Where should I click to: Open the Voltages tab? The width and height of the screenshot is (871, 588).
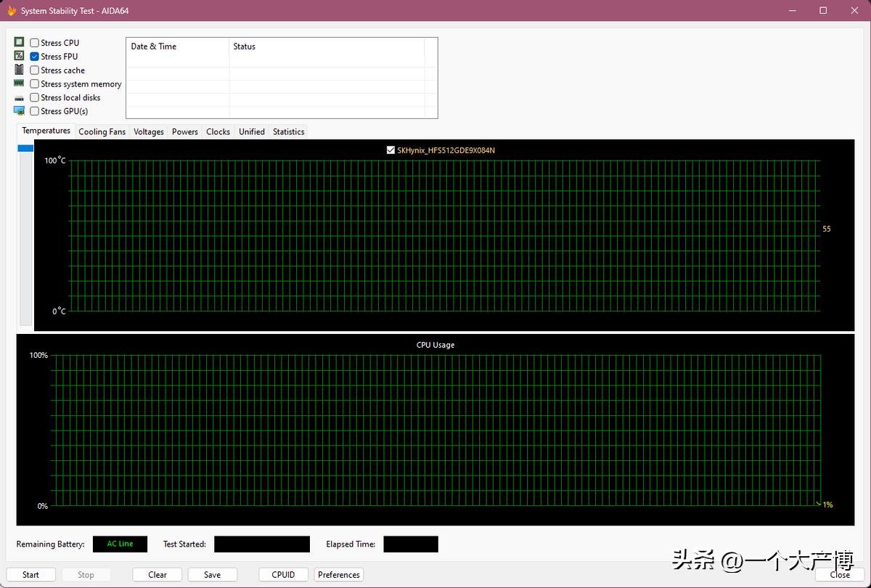pyautogui.click(x=148, y=131)
